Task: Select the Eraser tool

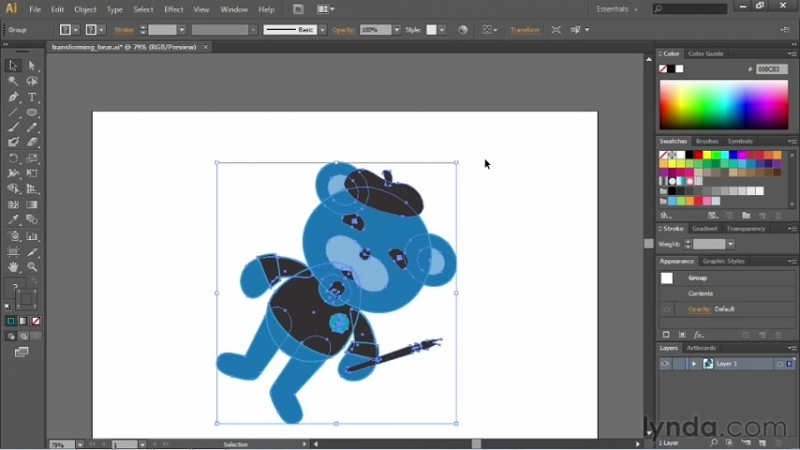Action: pyautogui.click(x=32, y=142)
